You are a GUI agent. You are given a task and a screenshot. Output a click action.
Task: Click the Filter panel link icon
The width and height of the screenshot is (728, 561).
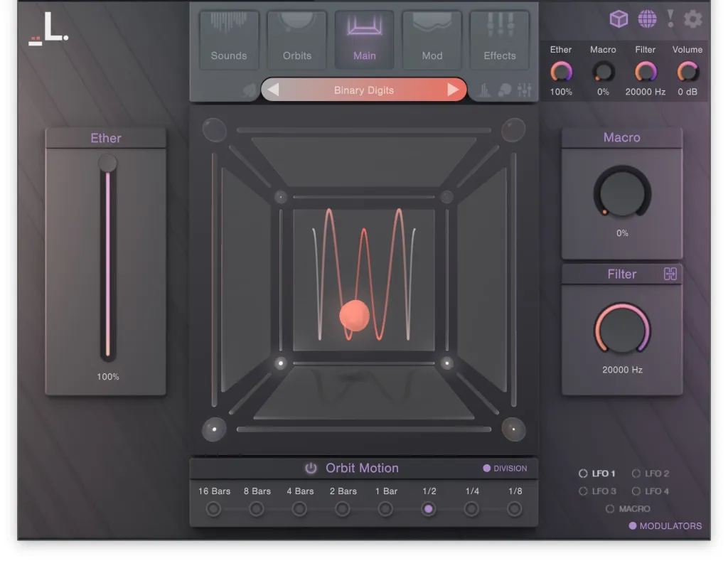[x=670, y=274]
